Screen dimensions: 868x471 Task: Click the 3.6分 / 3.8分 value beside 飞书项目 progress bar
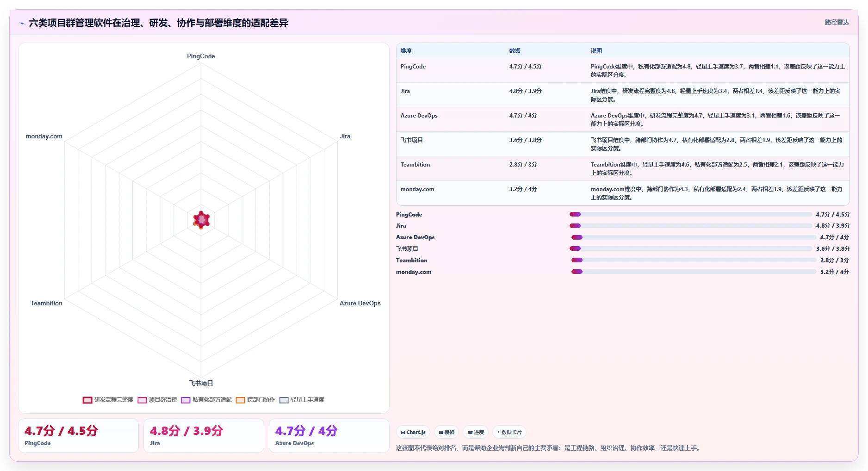(x=833, y=249)
